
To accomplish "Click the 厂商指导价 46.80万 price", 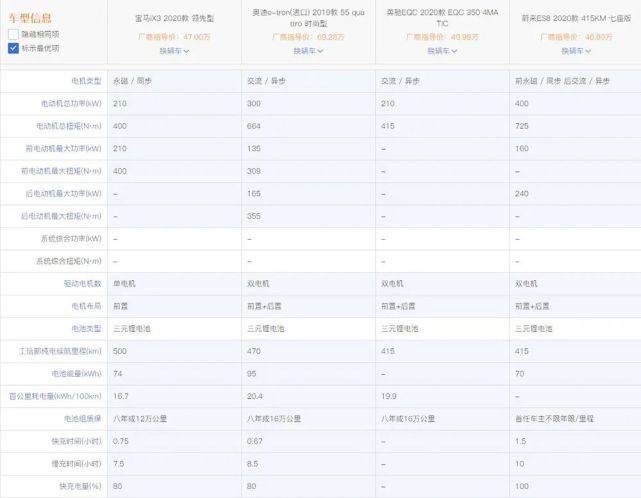I will [x=576, y=37].
